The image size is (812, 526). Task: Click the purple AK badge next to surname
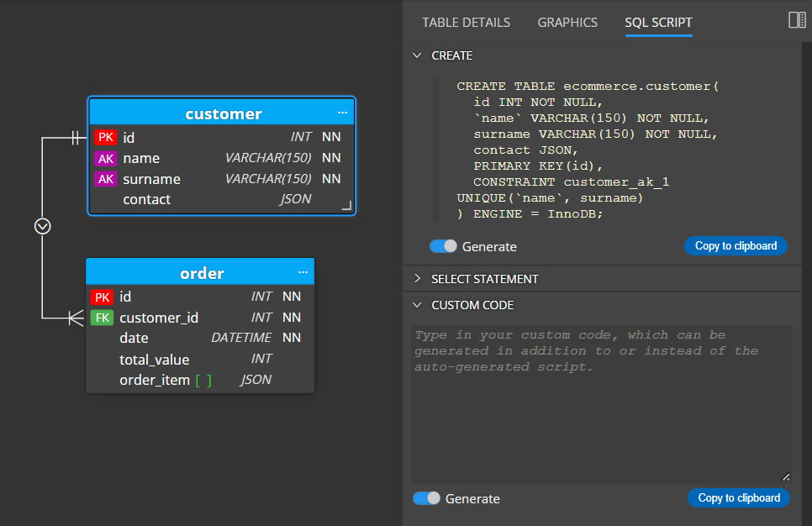click(106, 179)
